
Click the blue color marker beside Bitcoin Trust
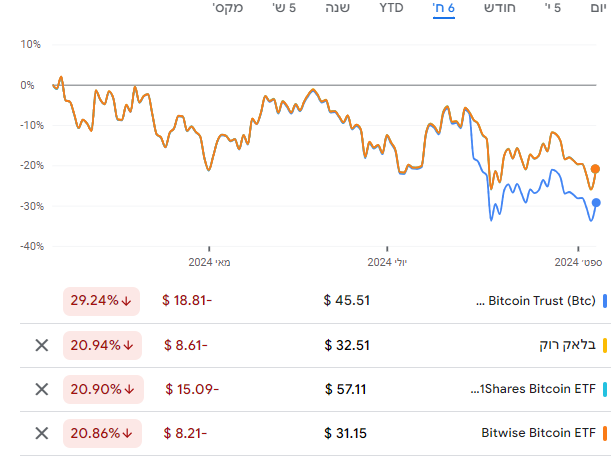point(605,300)
